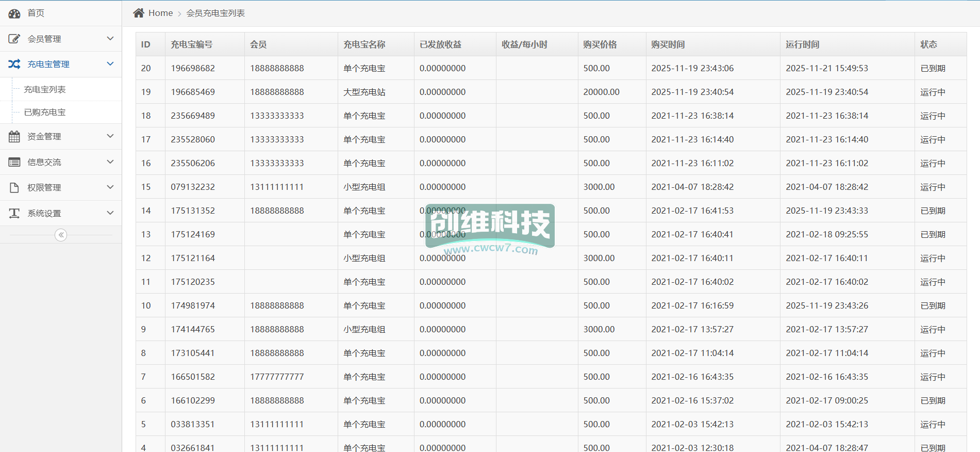Screen dimensions: 980x452
Task: Click the edit icon for 会员管理
Action: tap(14, 39)
